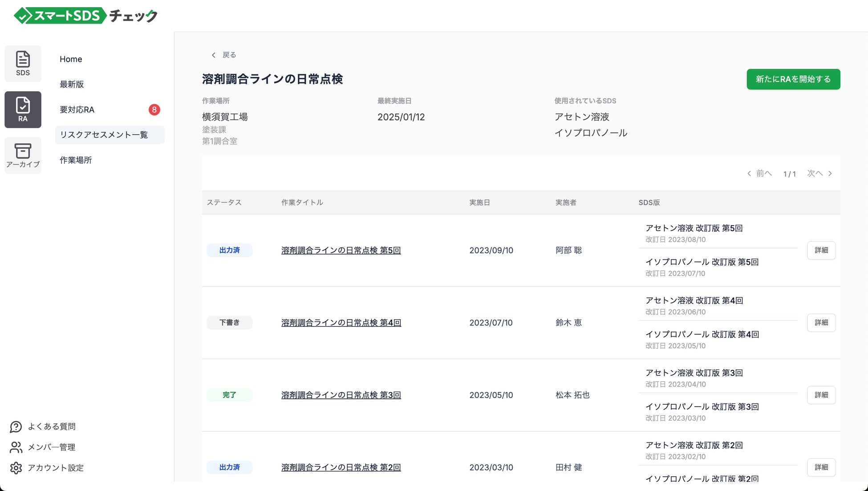The width and height of the screenshot is (868, 491).
Task: Go to next page 次へ
Action: [819, 174]
